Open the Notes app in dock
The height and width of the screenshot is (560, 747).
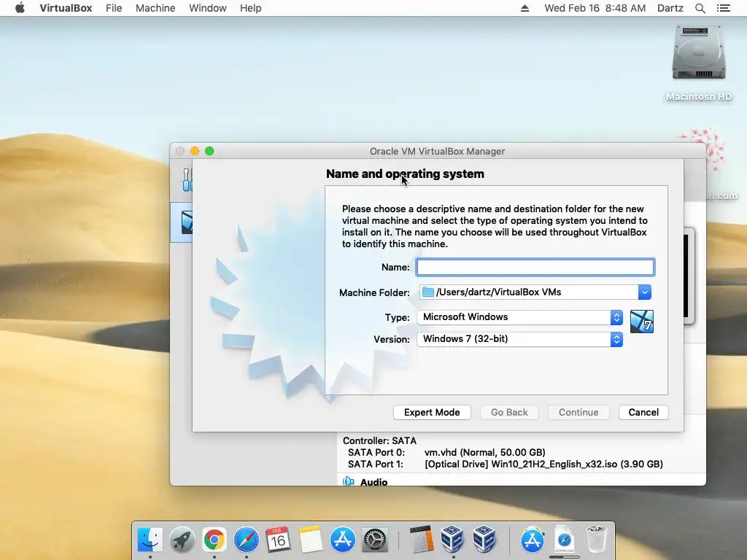point(310,540)
